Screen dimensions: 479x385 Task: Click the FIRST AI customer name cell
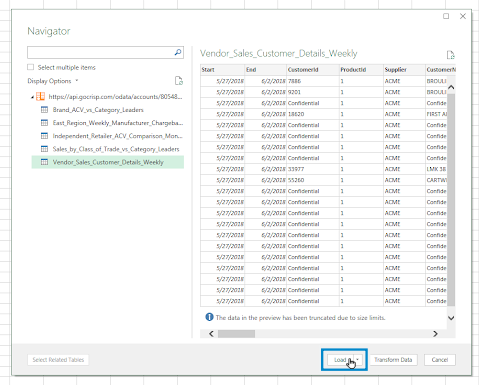click(x=436, y=114)
